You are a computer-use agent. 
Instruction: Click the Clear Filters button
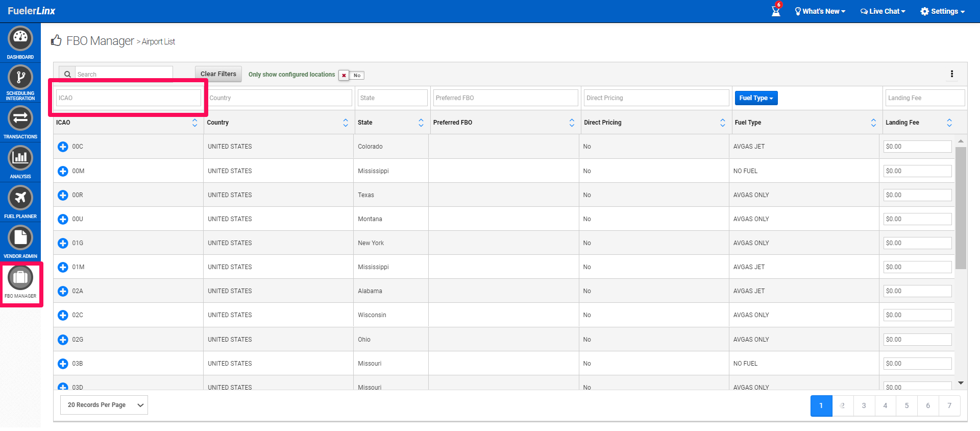(218, 74)
